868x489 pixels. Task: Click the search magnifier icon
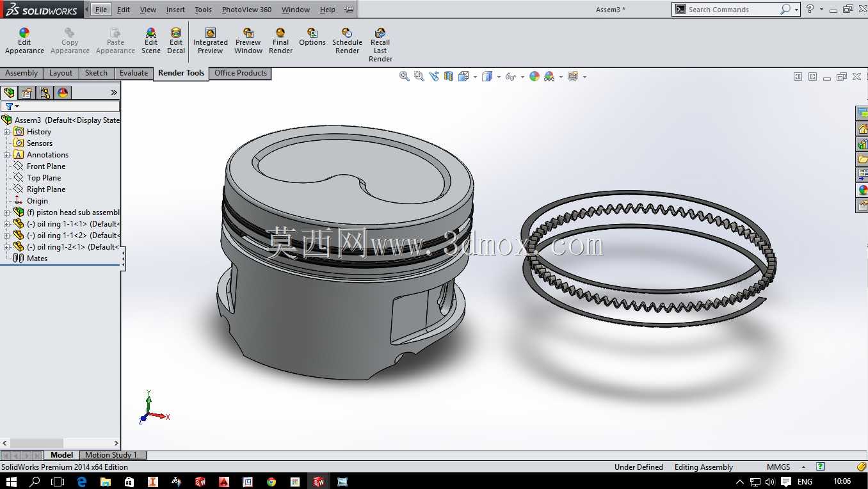coord(785,9)
